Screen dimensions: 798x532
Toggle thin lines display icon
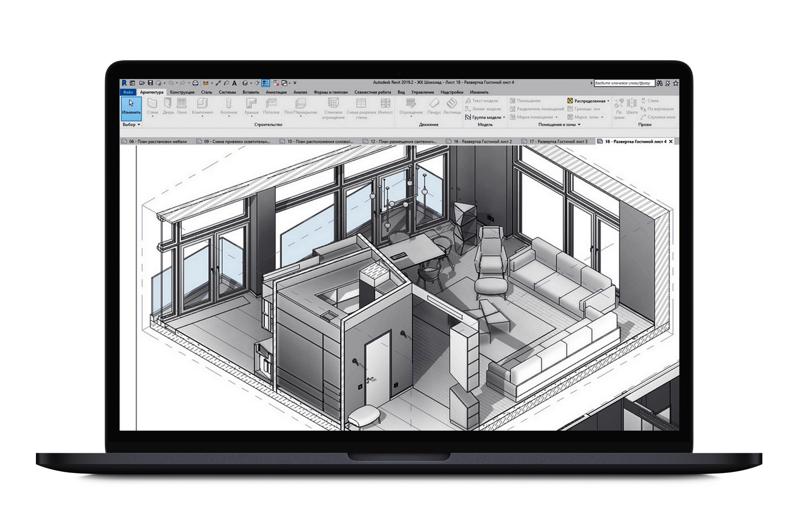[x=266, y=83]
